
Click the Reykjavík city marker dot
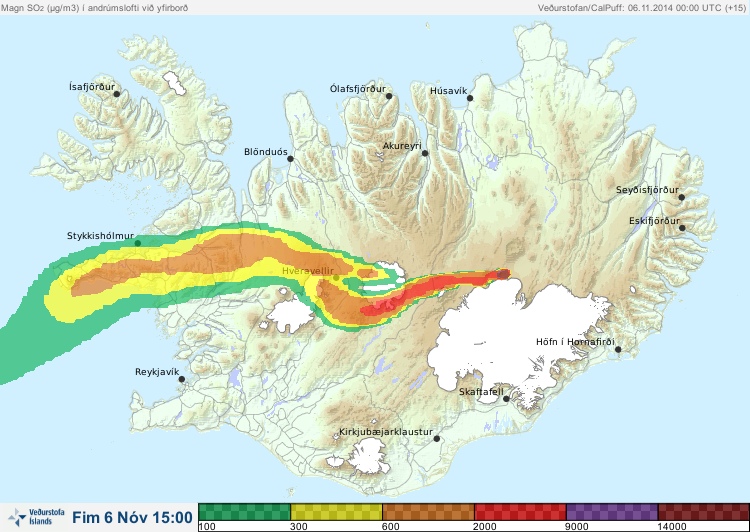pyautogui.click(x=182, y=379)
